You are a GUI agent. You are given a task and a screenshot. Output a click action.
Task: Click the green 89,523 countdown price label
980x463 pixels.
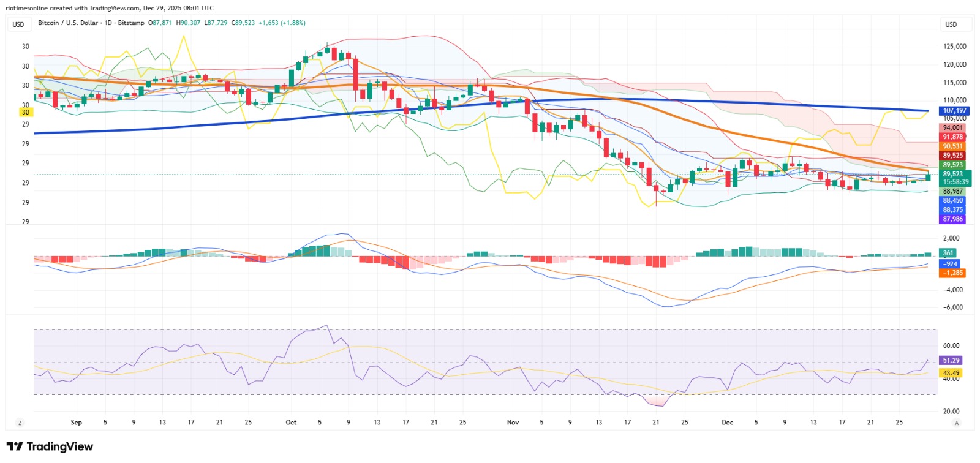(x=956, y=178)
